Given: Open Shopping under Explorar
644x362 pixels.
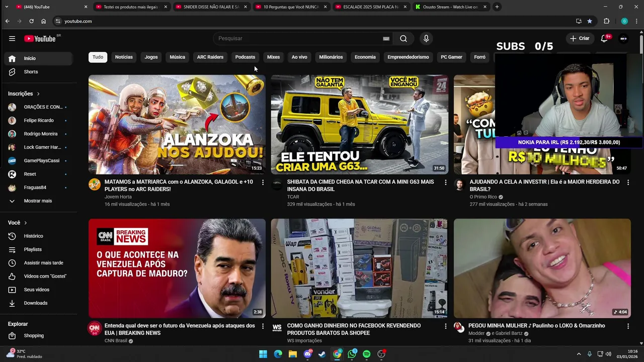Looking at the screenshot, I should 39,335.
